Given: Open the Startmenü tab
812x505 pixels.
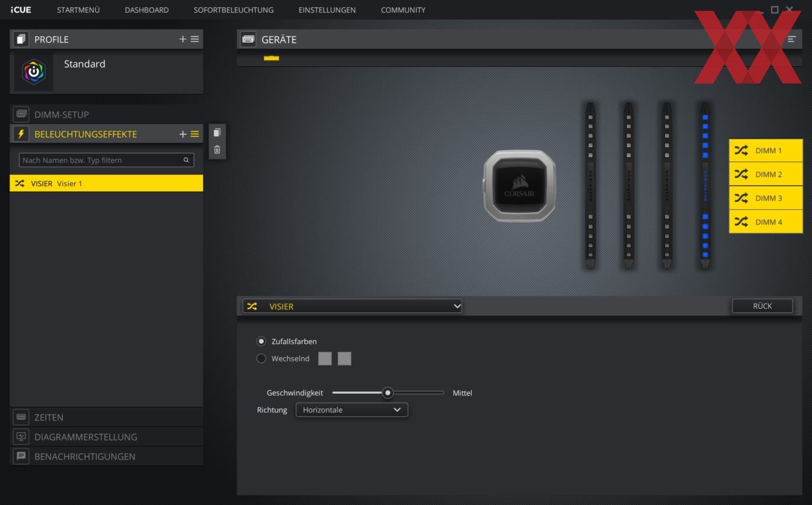Looking at the screenshot, I should coord(78,10).
